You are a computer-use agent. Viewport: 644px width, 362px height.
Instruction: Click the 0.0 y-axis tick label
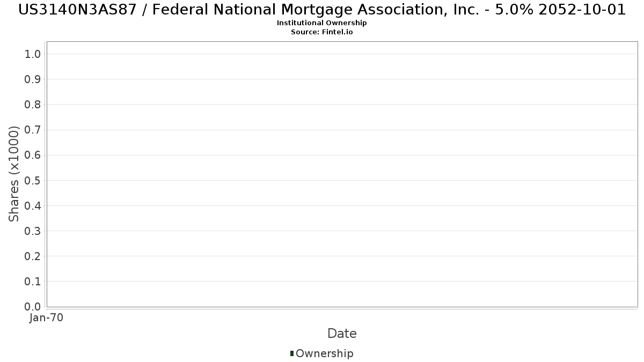pyautogui.click(x=33, y=307)
